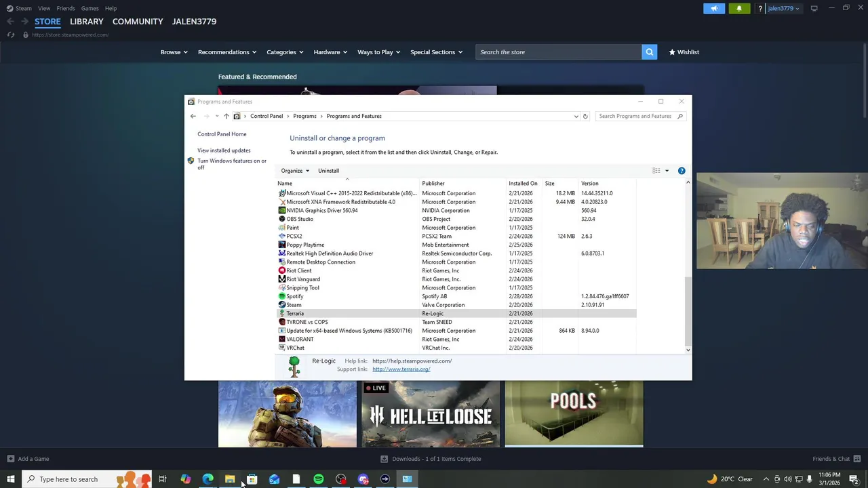868x488 pixels.
Task: Select the PCSX2 program row
Action: [x=456, y=236]
